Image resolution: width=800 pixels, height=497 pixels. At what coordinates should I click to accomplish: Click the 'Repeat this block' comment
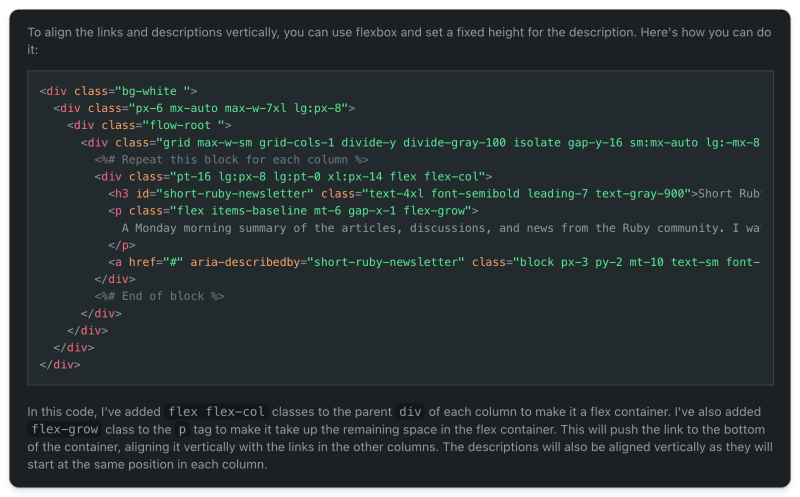click(x=231, y=160)
